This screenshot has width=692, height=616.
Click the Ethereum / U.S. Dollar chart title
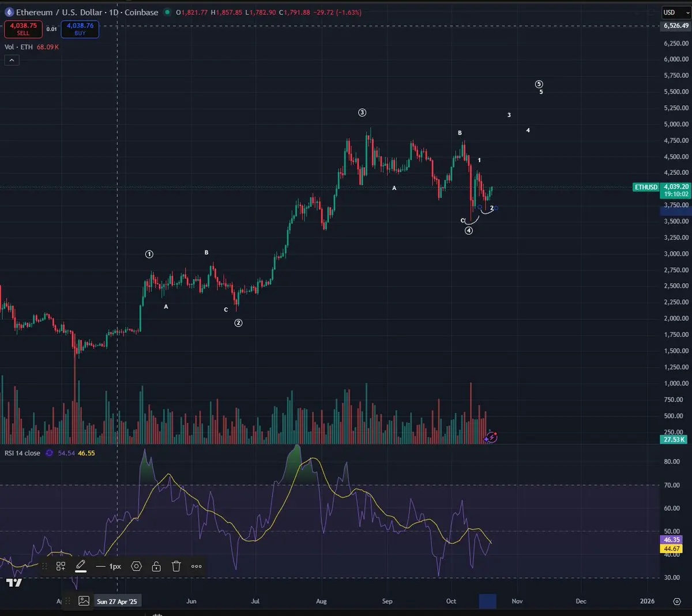pyautogui.click(x=87, y=12)
